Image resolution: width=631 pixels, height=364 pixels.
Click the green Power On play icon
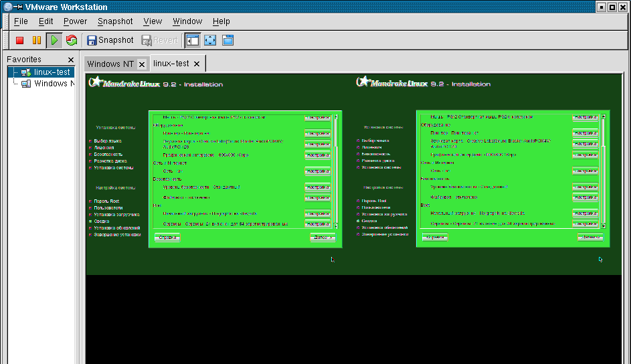(54, 40)
